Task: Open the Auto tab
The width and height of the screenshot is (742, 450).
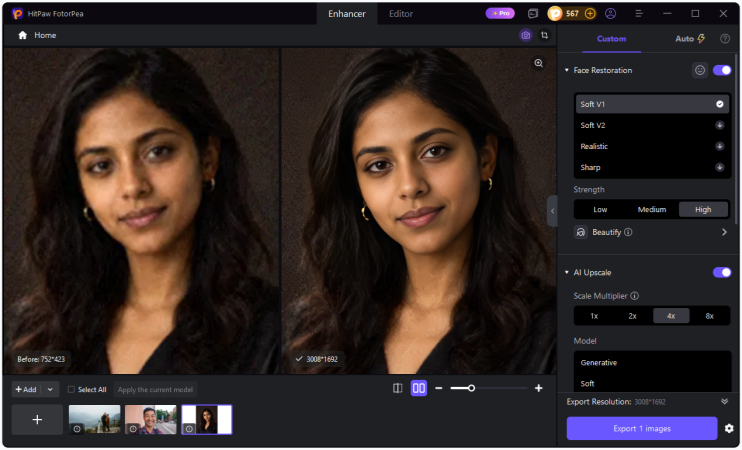Action: click(689, 39)
